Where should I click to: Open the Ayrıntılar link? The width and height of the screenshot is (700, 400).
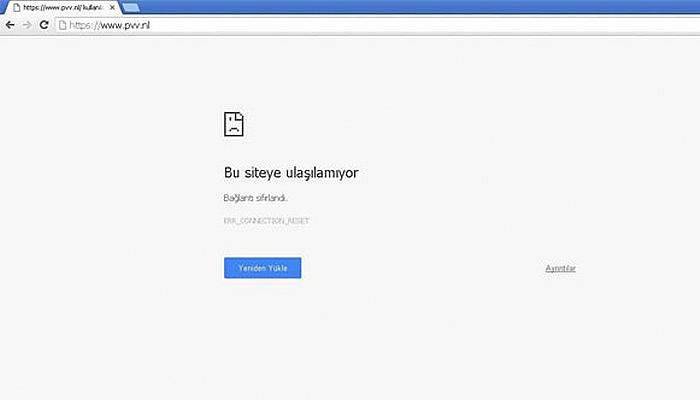pos(560,268)
